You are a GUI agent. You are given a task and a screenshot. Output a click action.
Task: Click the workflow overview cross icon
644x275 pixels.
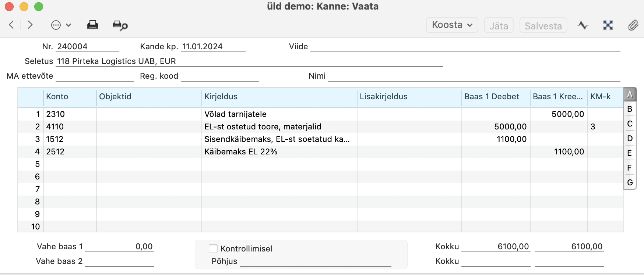point(608,25)
